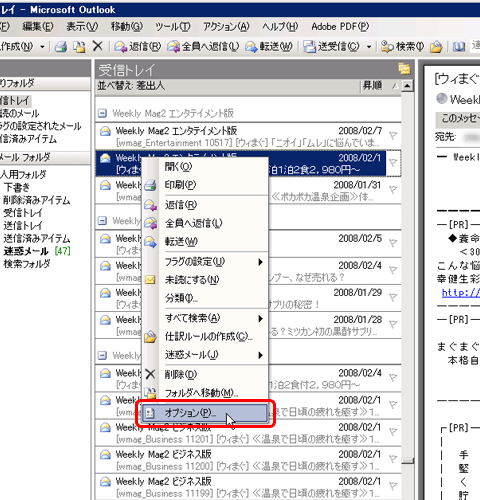Open the 編集(E) menu

[x=38, y=26]
